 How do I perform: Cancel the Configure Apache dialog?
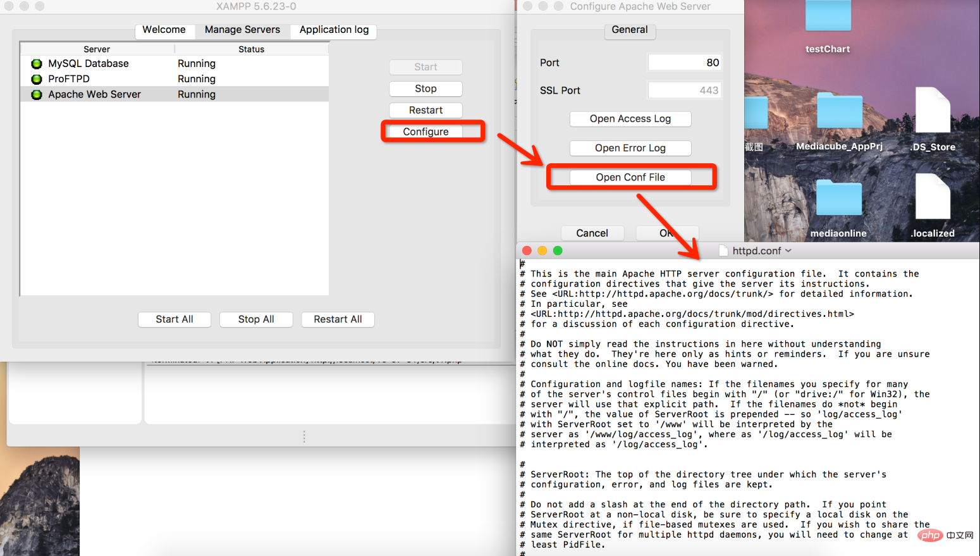[592, 233]
